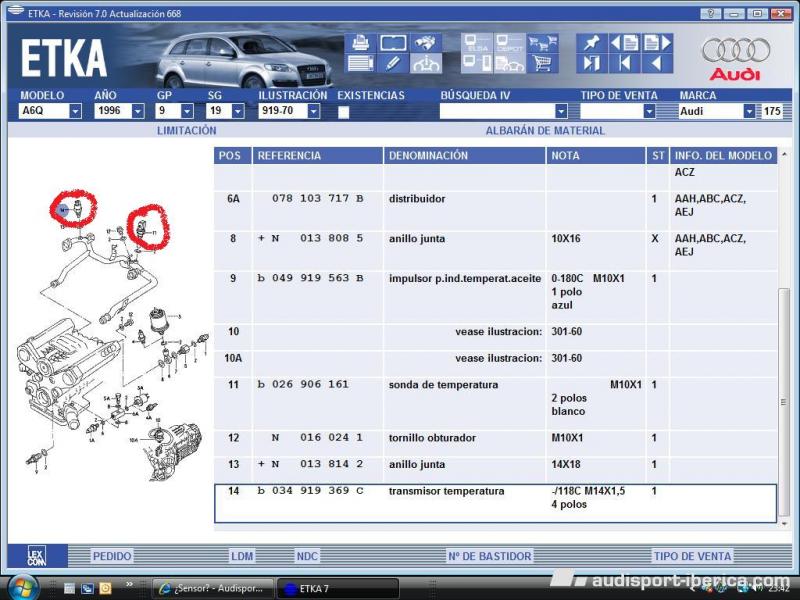This screenshot has height=600, width=800.
Task: Select reference 078 103 717 B
Action: tap(317, 198)
